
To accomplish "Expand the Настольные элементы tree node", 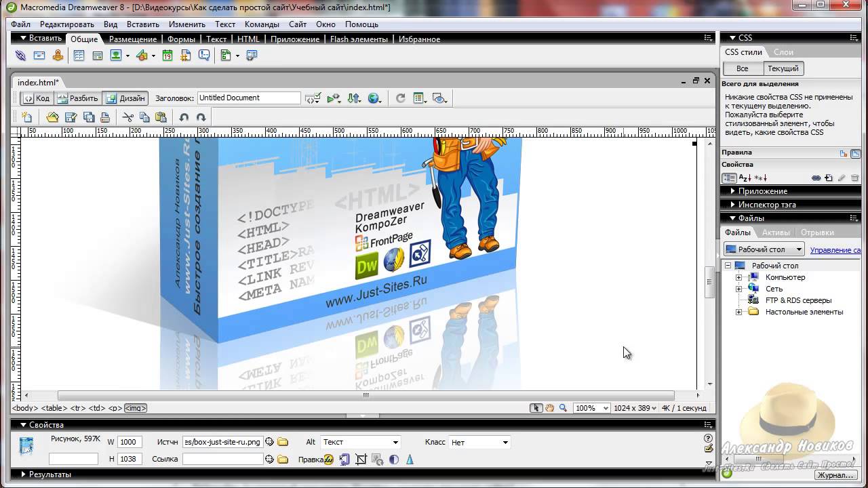I will [738, 312].
